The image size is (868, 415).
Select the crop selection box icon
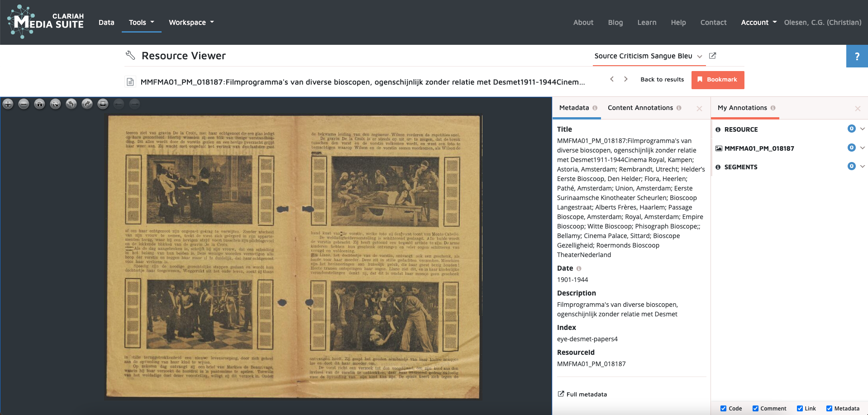103,104
